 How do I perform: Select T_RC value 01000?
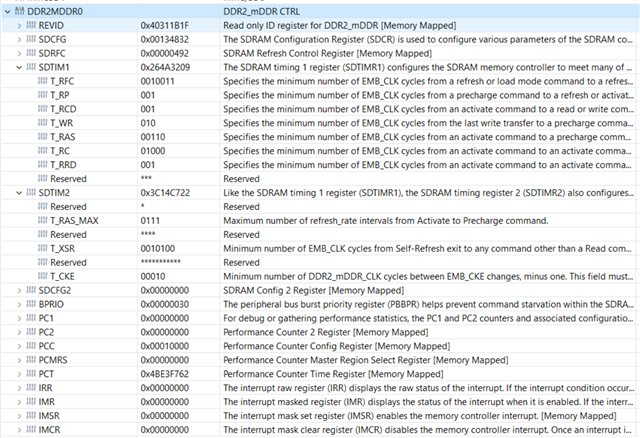click(x=153, y=151)
